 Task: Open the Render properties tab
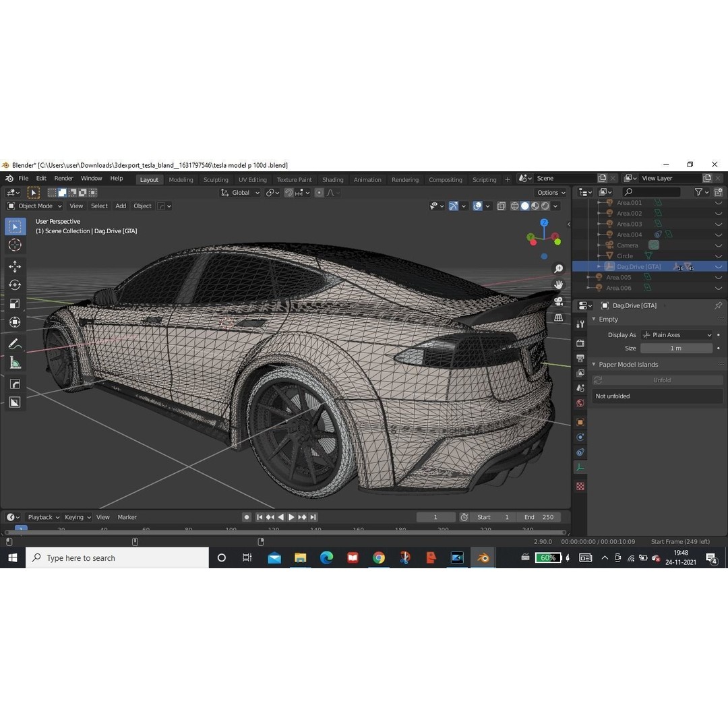tap(580, 343)
